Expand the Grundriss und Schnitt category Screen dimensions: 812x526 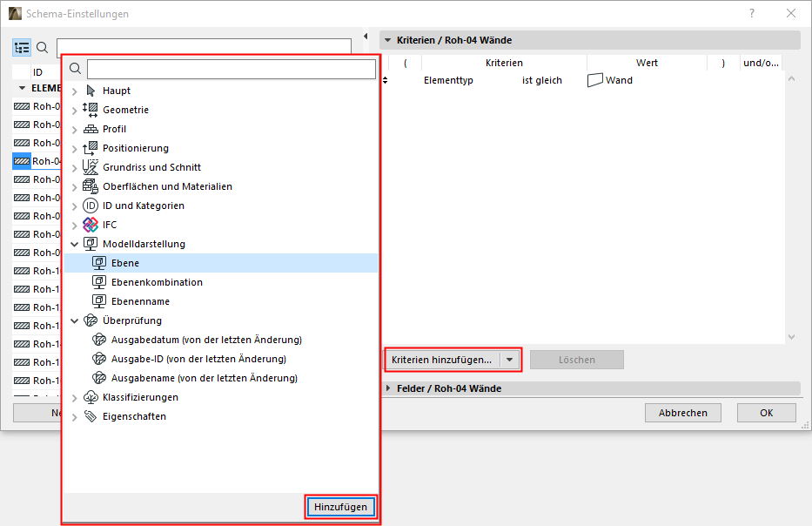[x=75, y=168]
